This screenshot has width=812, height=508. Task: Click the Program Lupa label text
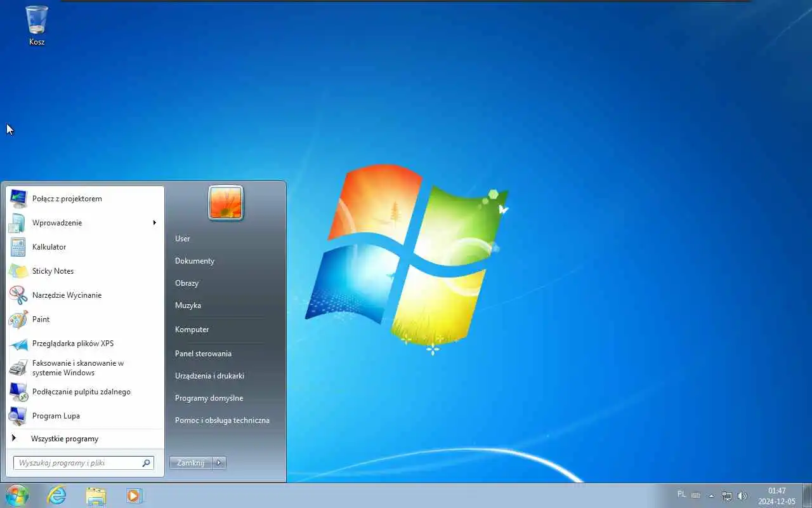(x=56, y=416)
